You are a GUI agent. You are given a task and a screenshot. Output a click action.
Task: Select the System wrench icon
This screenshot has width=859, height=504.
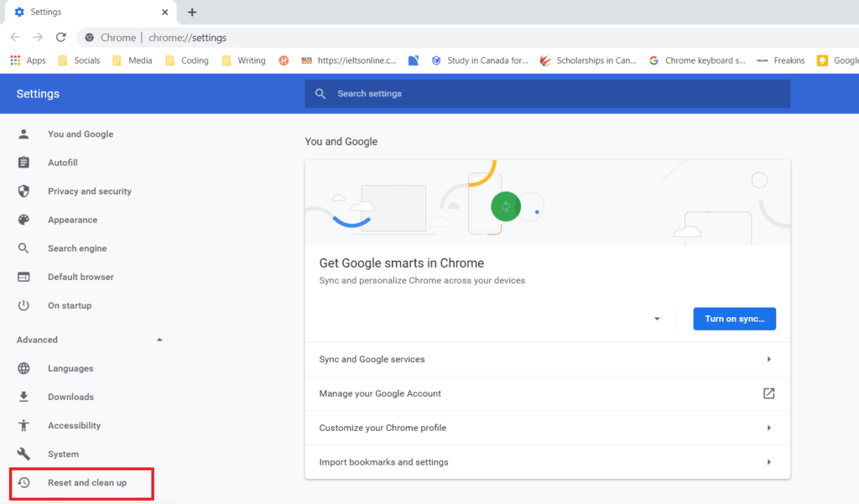[23, 453]
